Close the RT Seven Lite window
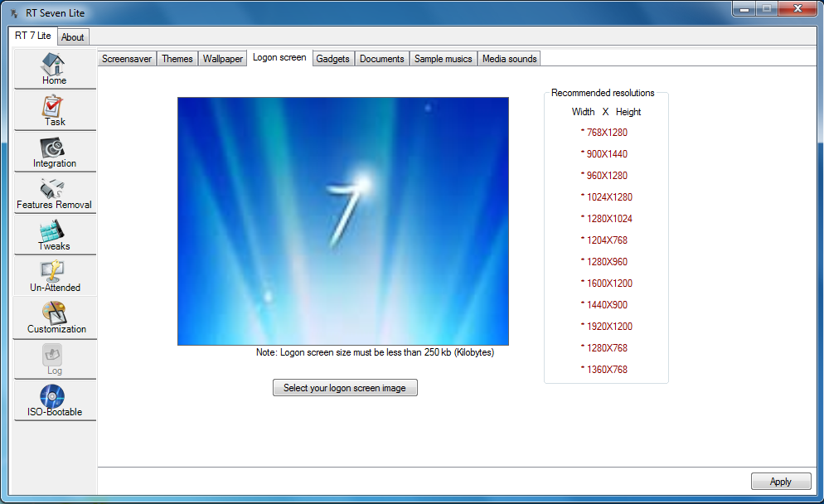 tap(797, 8)
